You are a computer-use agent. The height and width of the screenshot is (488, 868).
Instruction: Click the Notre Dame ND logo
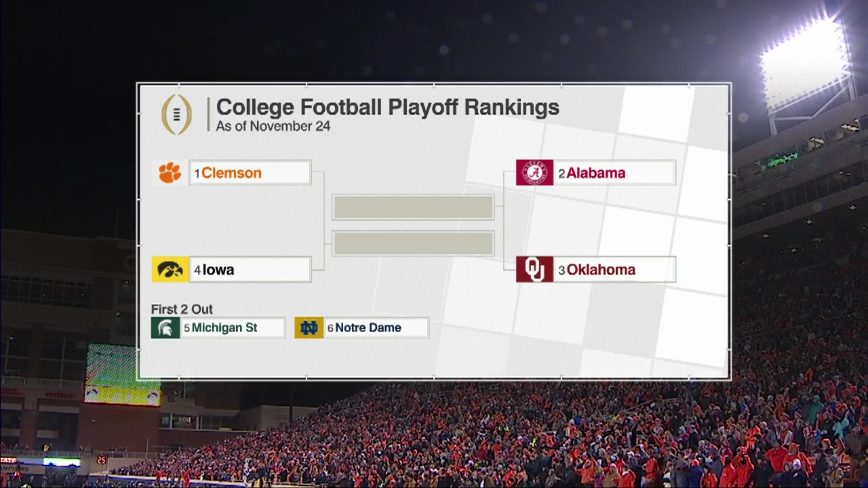[309, 328]
